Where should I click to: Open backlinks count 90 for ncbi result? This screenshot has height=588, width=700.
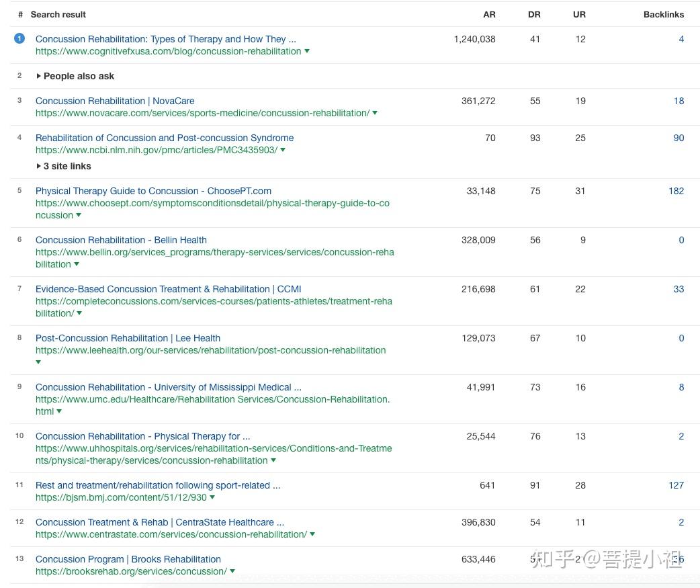pyautogui.click(x=679, y=138)
